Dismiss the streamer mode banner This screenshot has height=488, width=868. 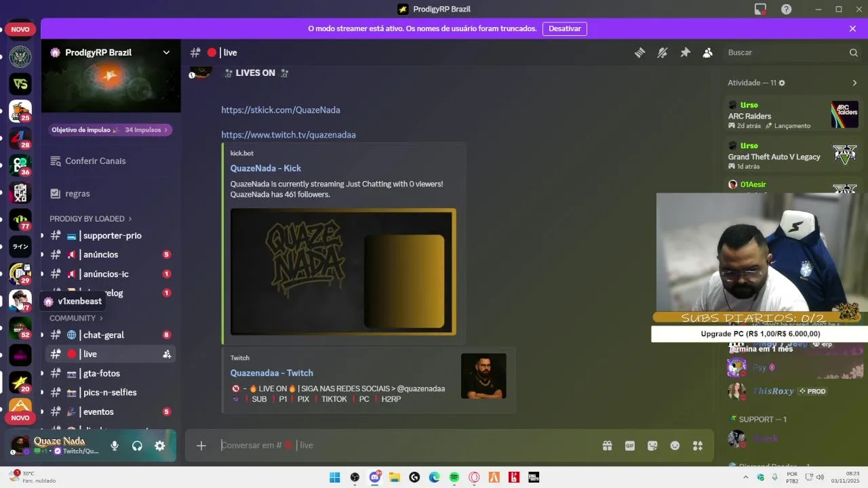point(852,28)
